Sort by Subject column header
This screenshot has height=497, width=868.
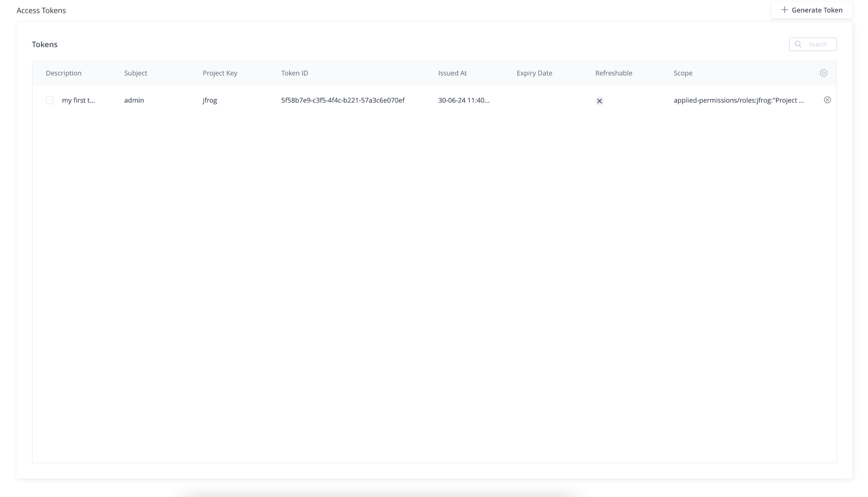[135, 73]
